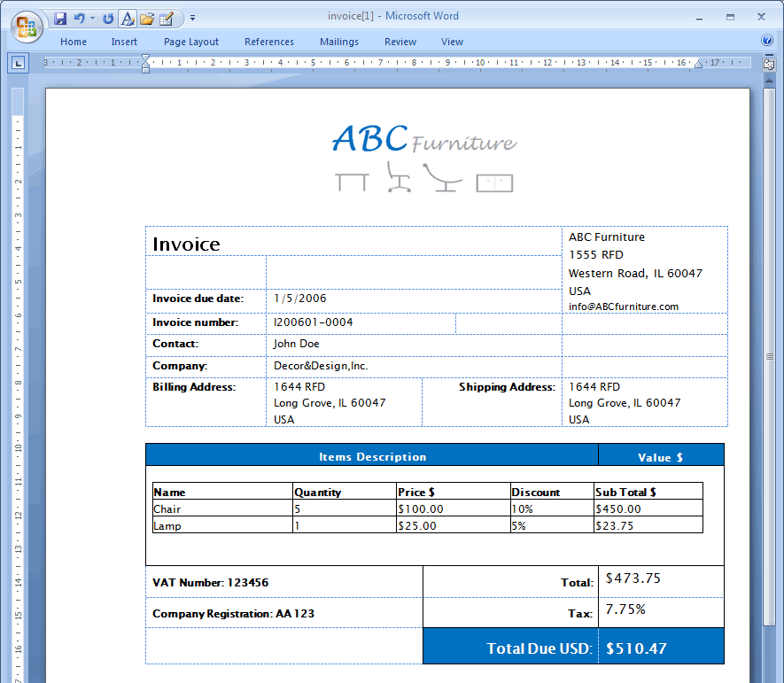784x683 pixels.
Task: Click the total value '$473.75'
Action: [x=633, y=578]
